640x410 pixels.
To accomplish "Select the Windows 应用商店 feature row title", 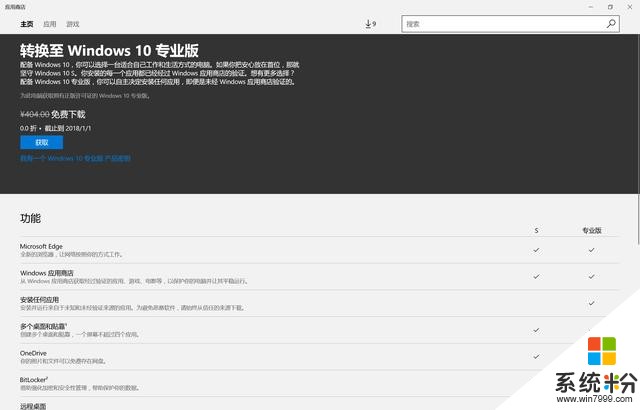I will pos(47,273).
